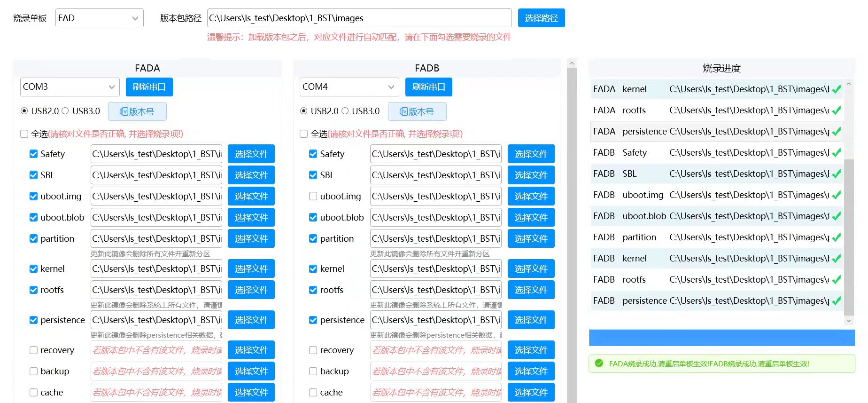868x403 pixels.
Task: Click 选择文件 for FADA uboot.img
Action: pyautogui.click(x=251, y=196)
